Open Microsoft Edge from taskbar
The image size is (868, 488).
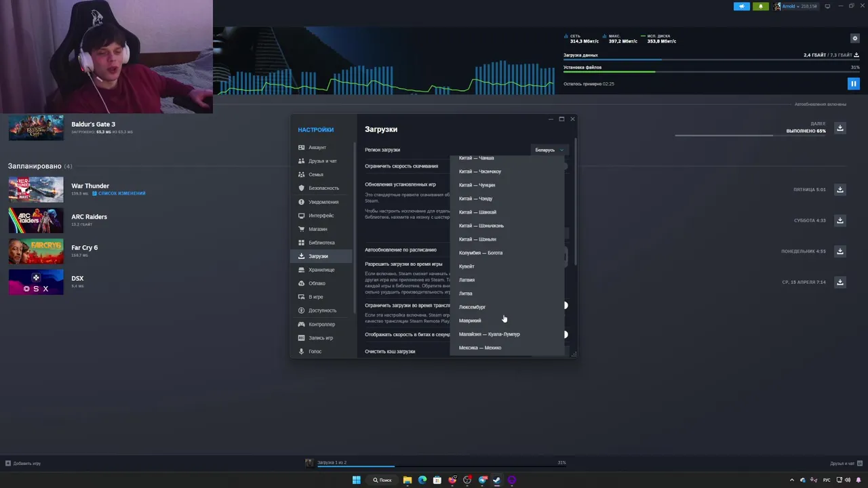pyautogui.click(x=422, y=480)
